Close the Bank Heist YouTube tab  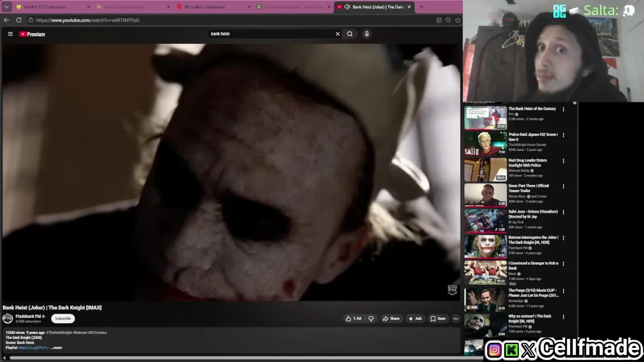409,7
